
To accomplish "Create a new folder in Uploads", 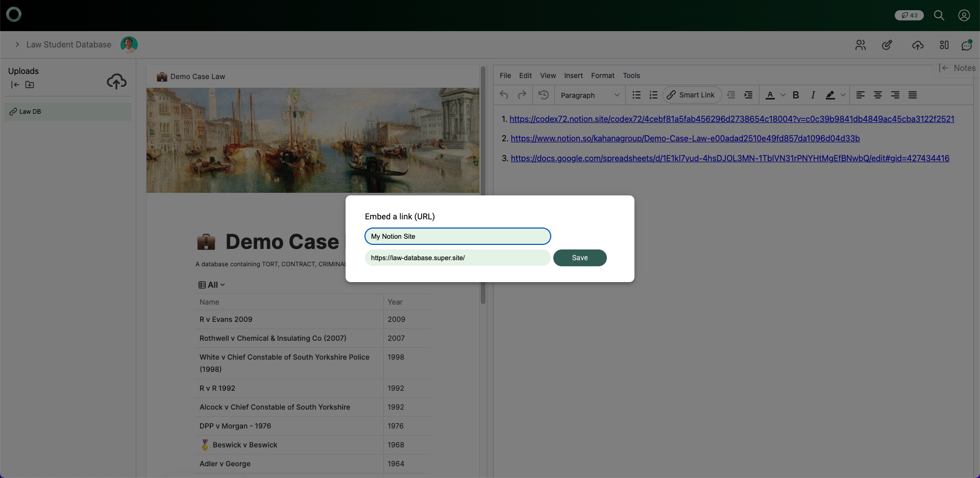I will (30, 85).
